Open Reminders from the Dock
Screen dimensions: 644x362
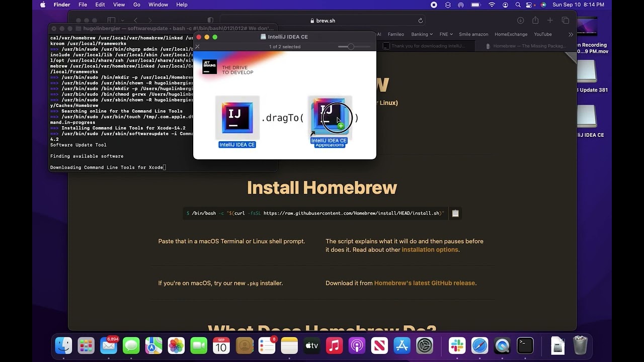(267, 345)
